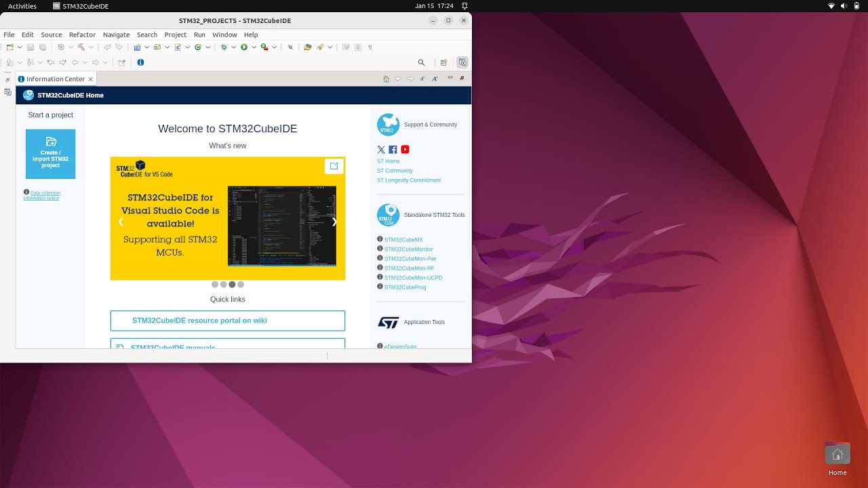The width and height of the screenshot is (868, 488).
Task: Select the third carousel dot
Action: click(232, 285)
